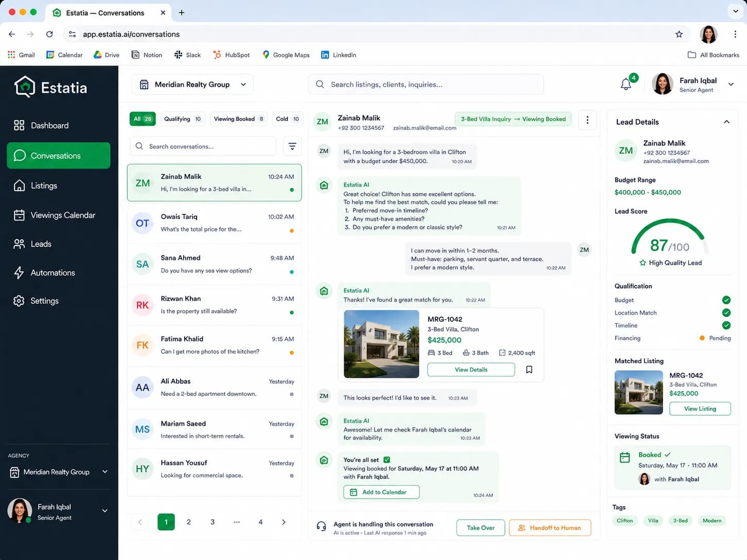Viewport: 747px width, 560px height.
Task: Open the All Bookmarks folder
Action: 713,55
